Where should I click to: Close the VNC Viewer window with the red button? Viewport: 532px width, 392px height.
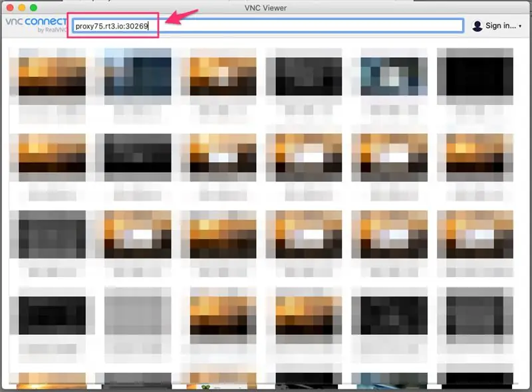pyautogui.click(x=10, y=7)
